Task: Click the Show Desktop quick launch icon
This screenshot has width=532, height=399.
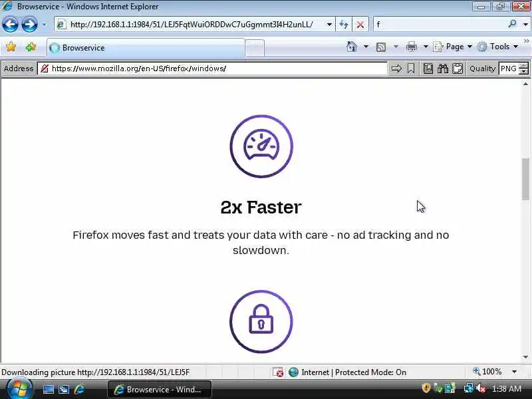Action: tap(48, 389)
